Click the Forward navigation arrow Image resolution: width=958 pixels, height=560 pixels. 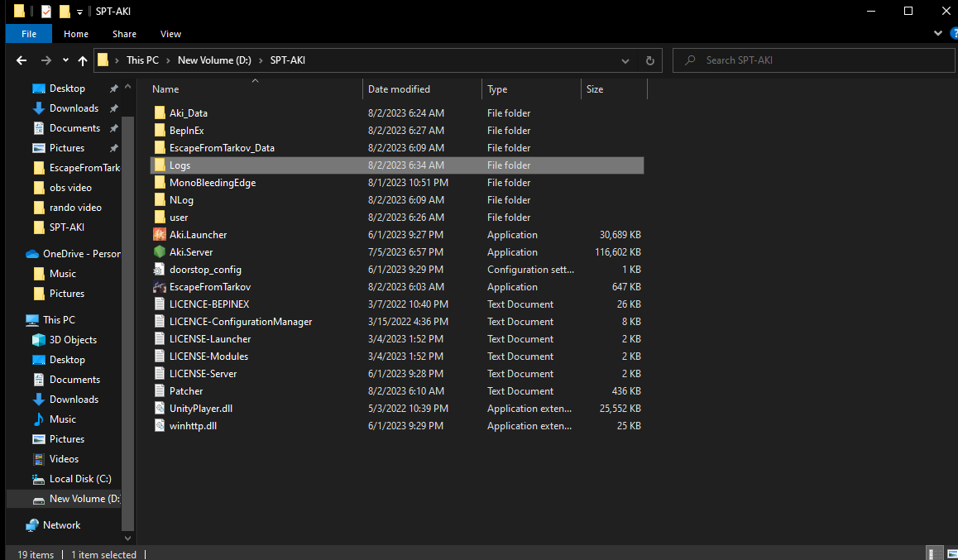(46, 60)
